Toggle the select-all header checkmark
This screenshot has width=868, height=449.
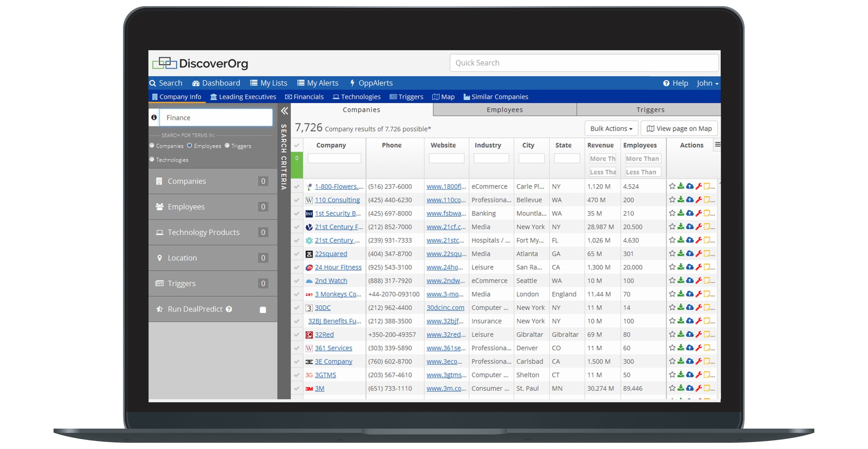click(297, 145)
